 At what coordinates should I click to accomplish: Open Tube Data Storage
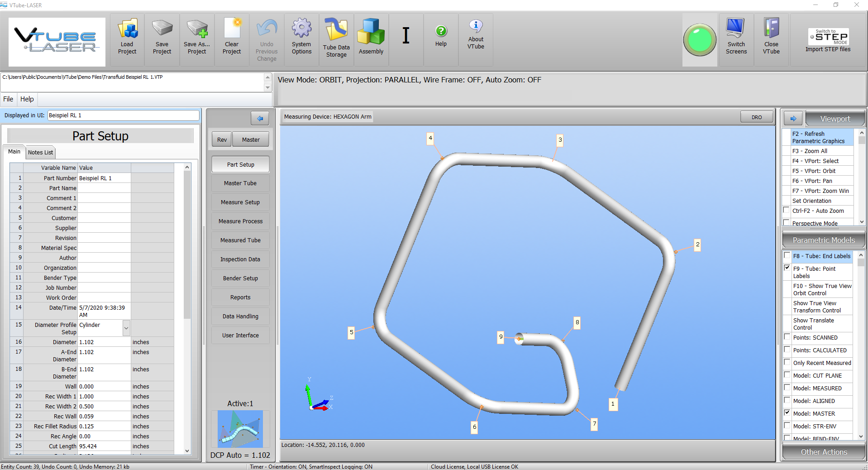pyautogui.click(x=336, y=30)
